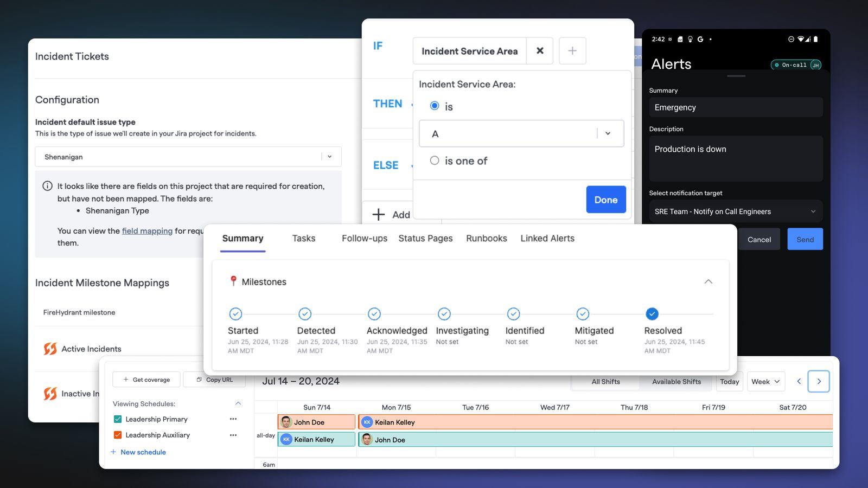The height and width of the screenshot is (488, 868).
Task: Open Leadership Auxiliary schedule options menu
Action: click(x=233, y=435)
